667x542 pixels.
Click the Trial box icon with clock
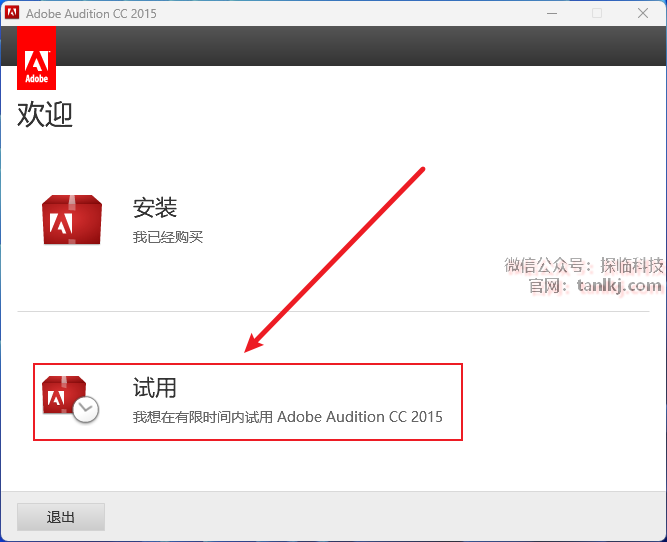70,399
